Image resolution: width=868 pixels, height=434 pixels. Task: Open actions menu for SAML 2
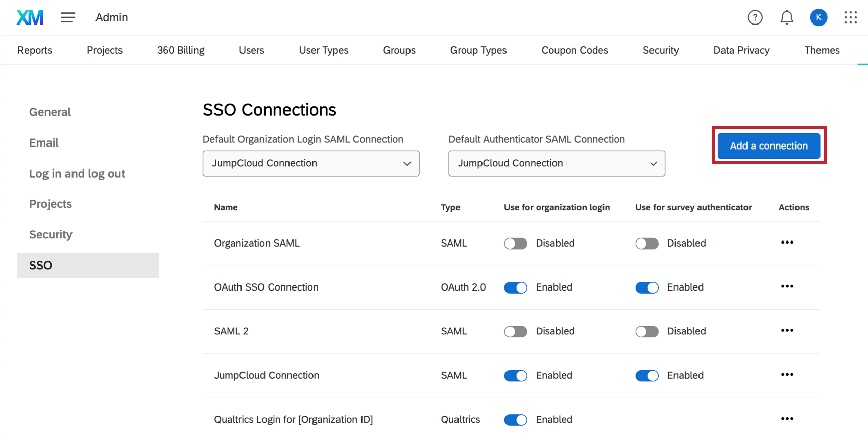pos(787,331)
